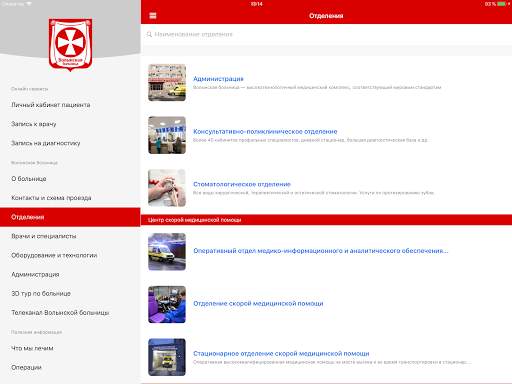Open the Администрация department link
Screen dimensions: 512x384
tap(218, 79)
